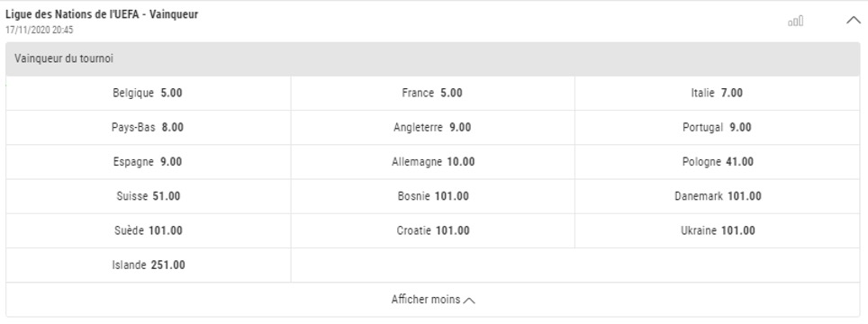The width and height of the screenshot is (868, 324).
Task: Bet on Espagne at 9.00
Action: [x=148, y=161]
